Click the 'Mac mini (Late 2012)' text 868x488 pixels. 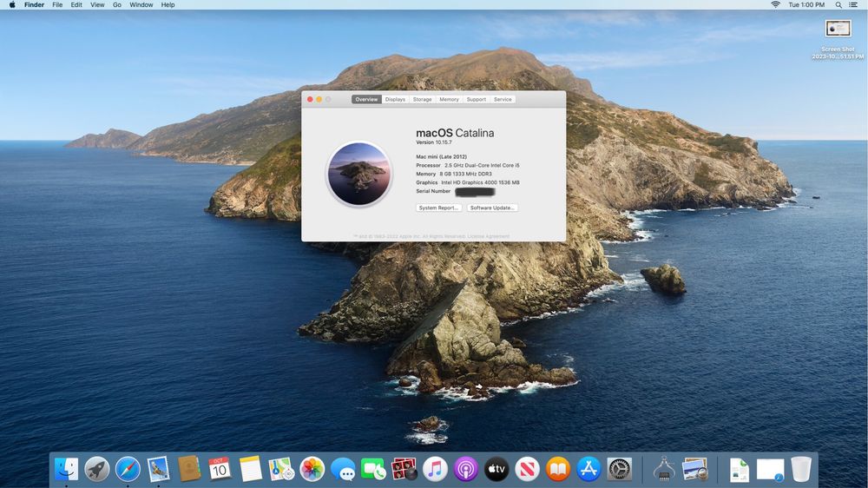click(441, 157)
